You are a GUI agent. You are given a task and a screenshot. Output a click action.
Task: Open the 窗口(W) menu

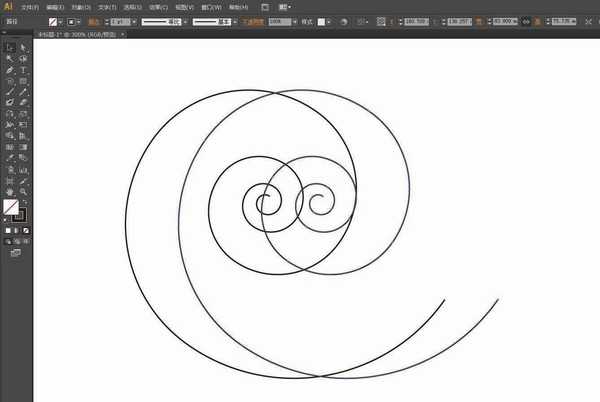210,6
